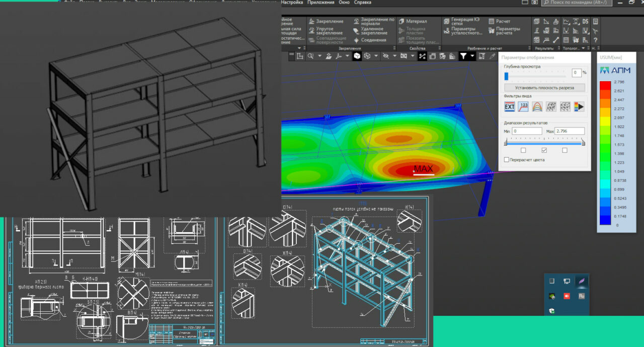
Task: Expand the wireframe cube dropdown arrow
Action: coord(376,56)
